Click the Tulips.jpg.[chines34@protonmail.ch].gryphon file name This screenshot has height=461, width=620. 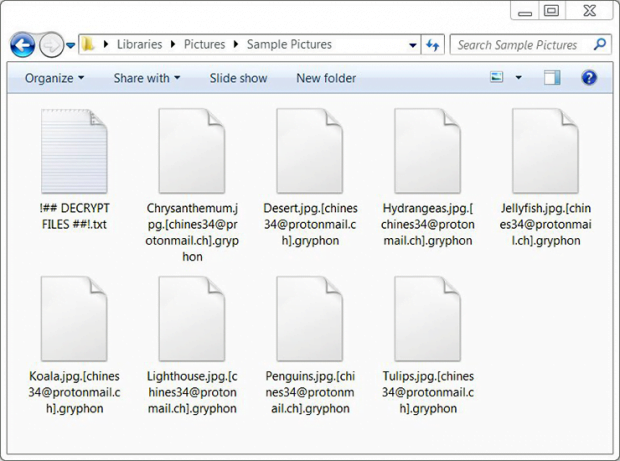tap(428, 392)
